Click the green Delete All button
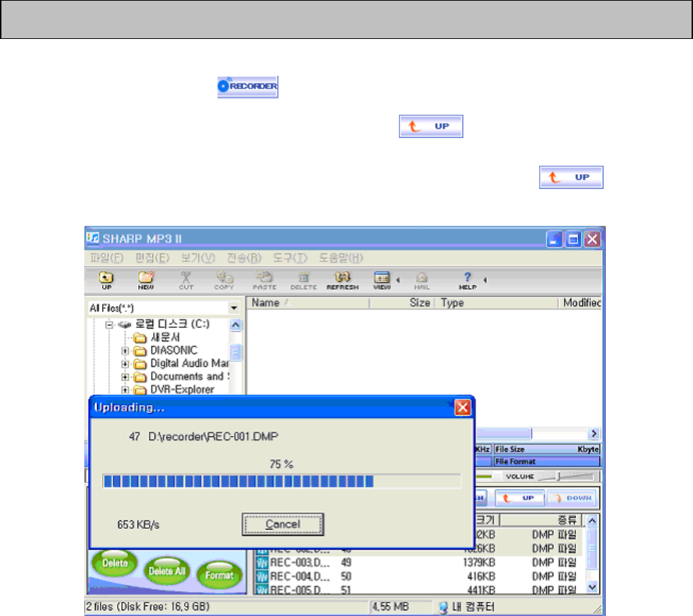Image resolution: width=693 pixels, height=616 pixels. [167, 571]
